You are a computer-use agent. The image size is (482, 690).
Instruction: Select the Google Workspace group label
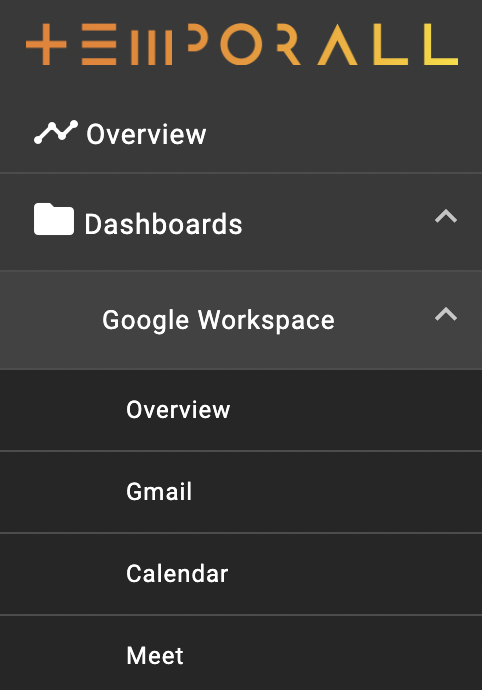pyautogui.click(x=218, y=320)
